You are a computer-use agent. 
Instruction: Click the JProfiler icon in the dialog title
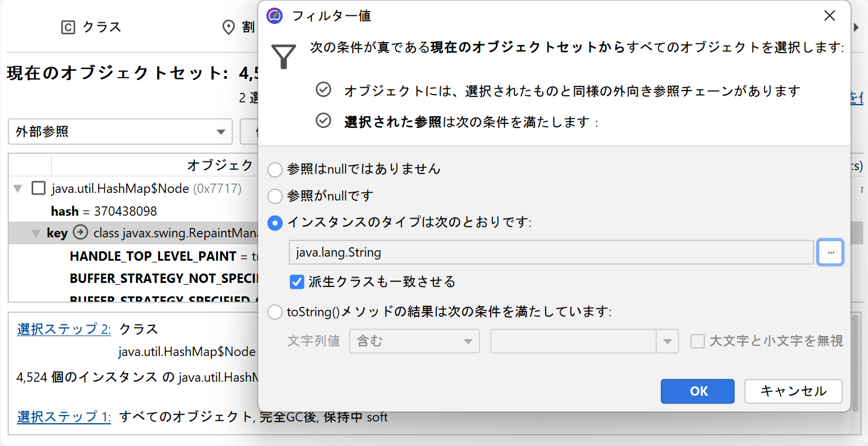pyautogui.click(x=275, y=16)
